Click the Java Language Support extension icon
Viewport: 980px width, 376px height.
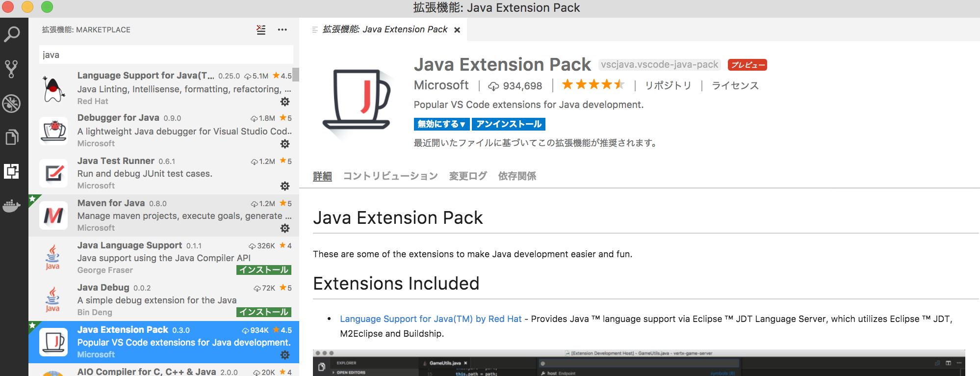point(53,258)
